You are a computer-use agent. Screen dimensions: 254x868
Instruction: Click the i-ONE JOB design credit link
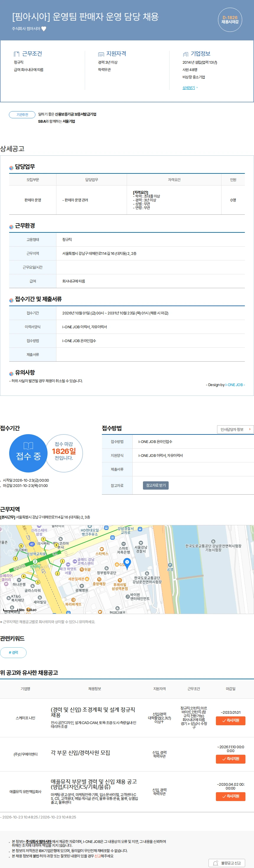(x=235, y=385)
